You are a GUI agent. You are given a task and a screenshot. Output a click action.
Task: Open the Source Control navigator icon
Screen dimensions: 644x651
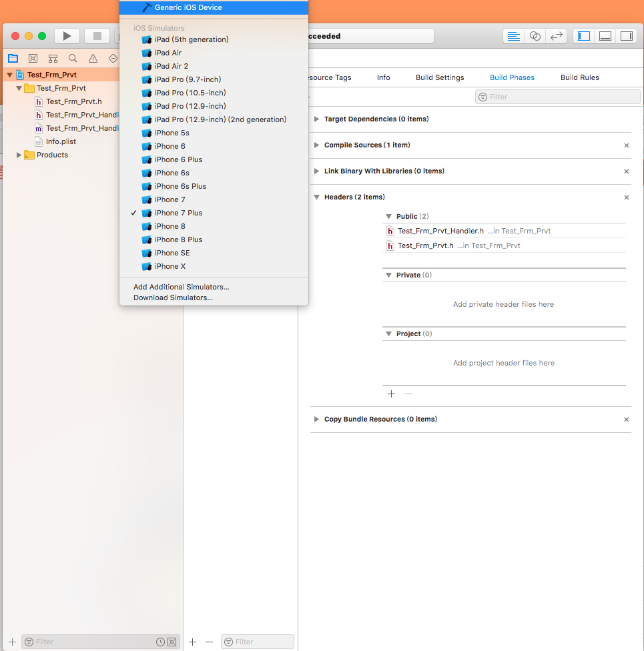point(33,58)
